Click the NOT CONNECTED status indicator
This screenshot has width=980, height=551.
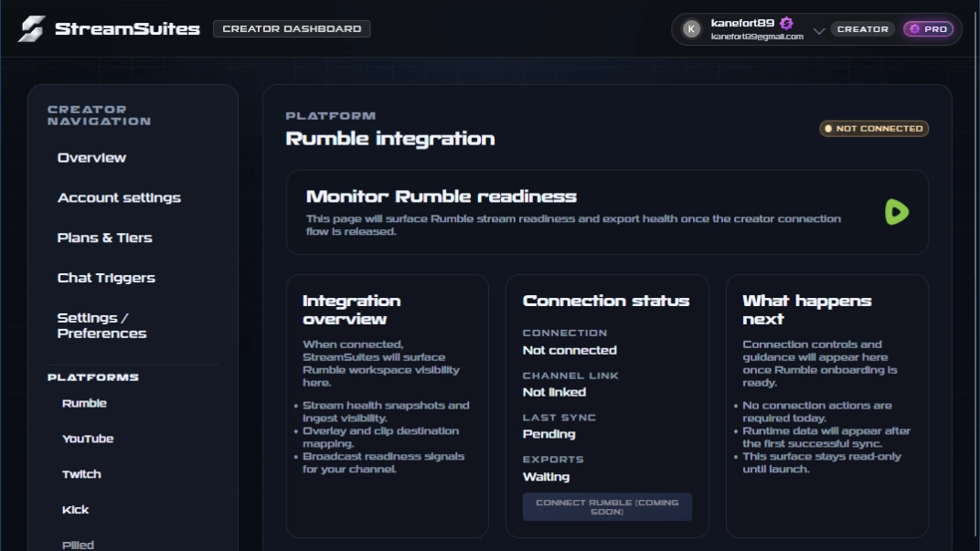874,129
